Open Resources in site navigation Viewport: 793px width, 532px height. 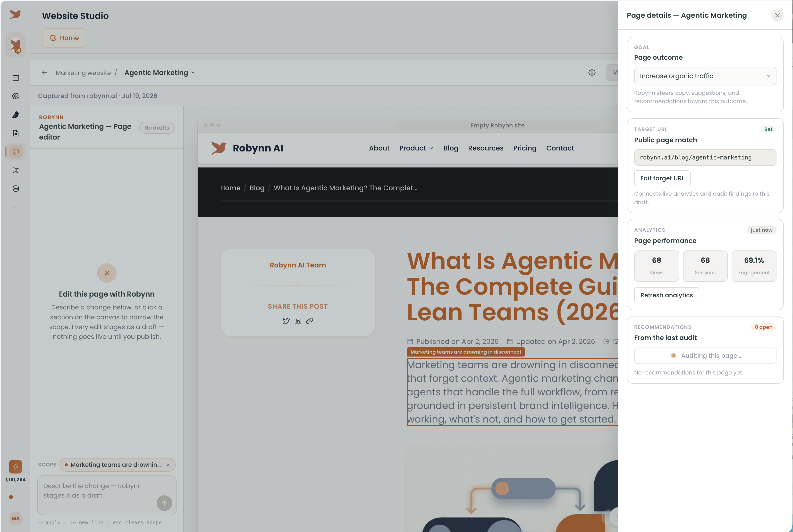pos(486,148)
